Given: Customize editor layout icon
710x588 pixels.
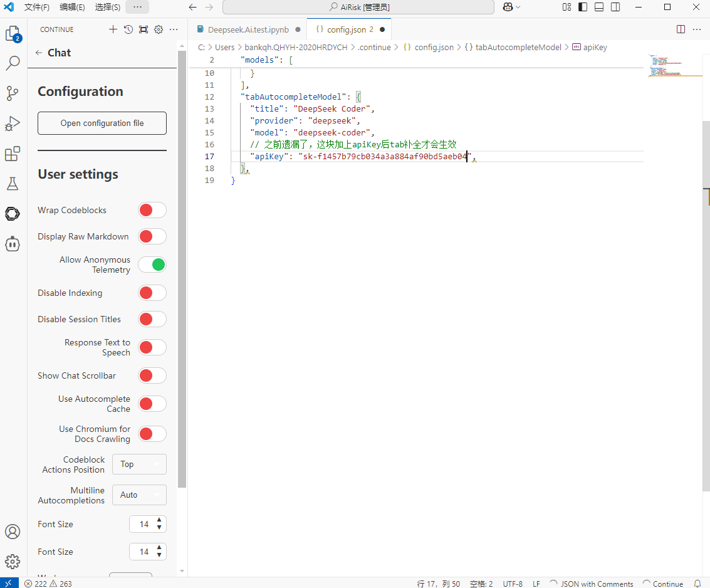Looking at the screenshot, I should [x=567, y=8].
